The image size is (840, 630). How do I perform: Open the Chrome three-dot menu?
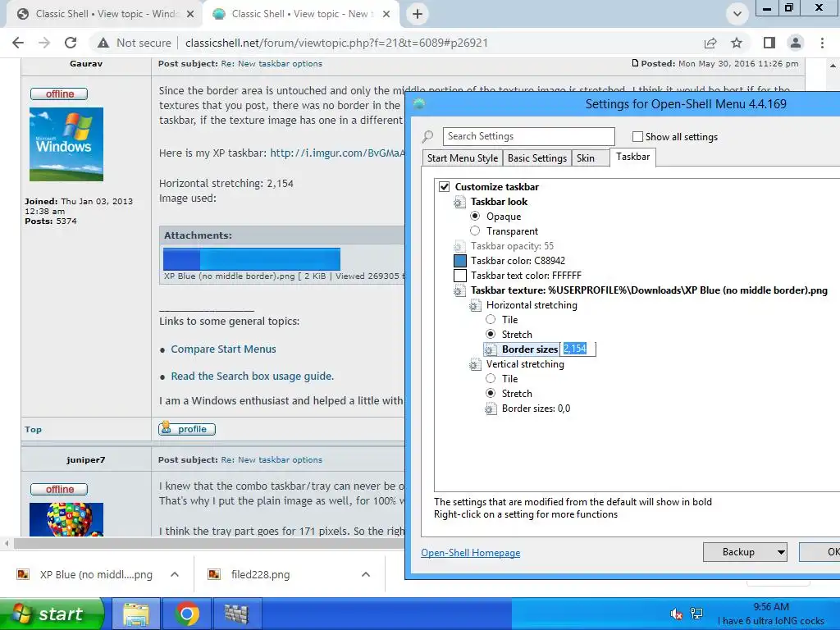[822, 43]
